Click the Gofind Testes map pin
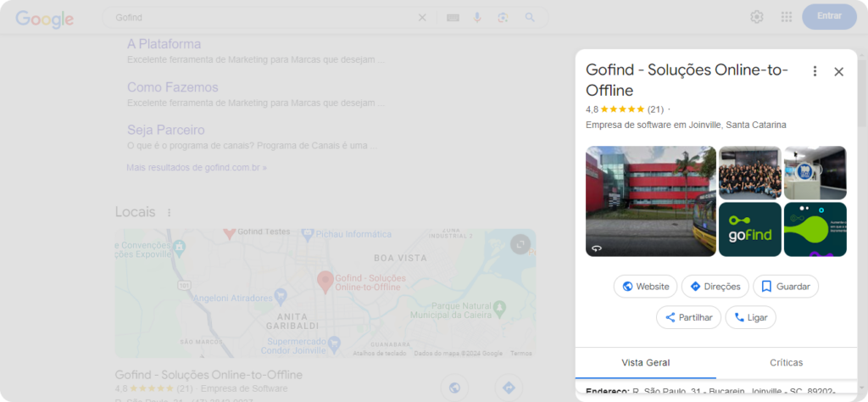The image size is (868, 402). (229, 233)
